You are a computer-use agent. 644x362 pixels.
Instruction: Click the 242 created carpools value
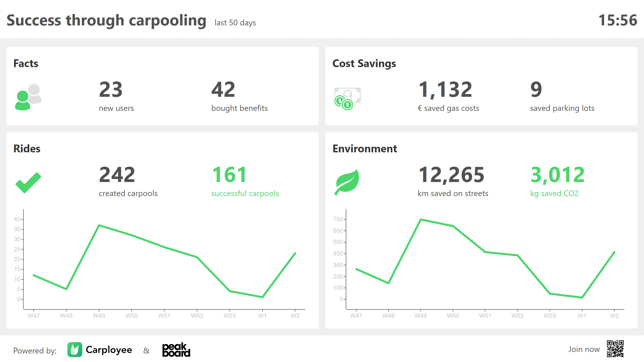point(117,175)
